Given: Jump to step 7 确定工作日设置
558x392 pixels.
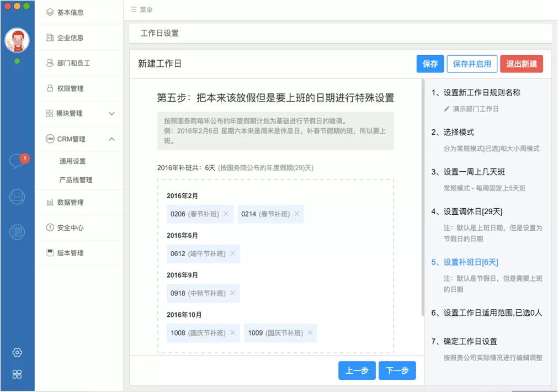Looking at the screenshot, I should coord(464,341).
